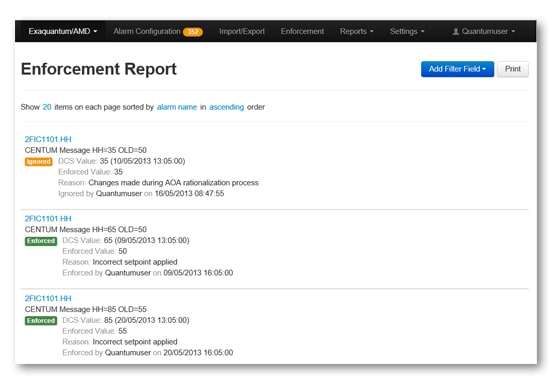Expand the Settings dropdown menu
This screenshot has width=551, height=376.
click(x=407, y=31)
